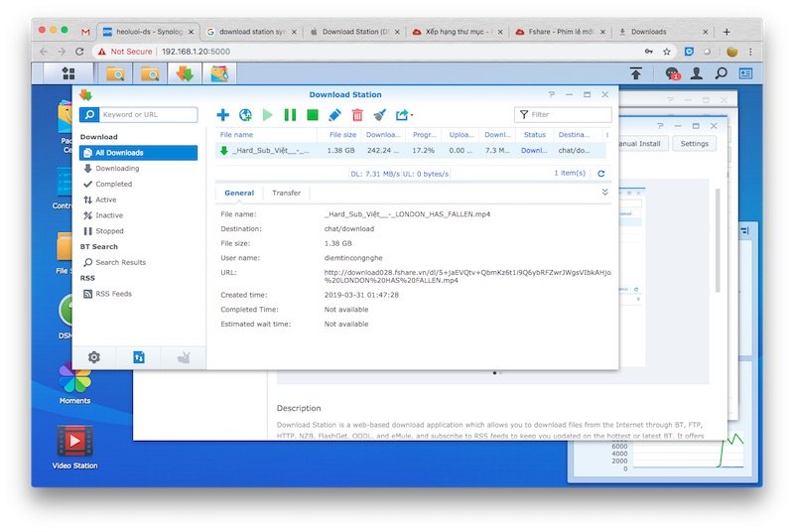Pause the download with the pause icon

pyautogui.click(x=290, y=115)
